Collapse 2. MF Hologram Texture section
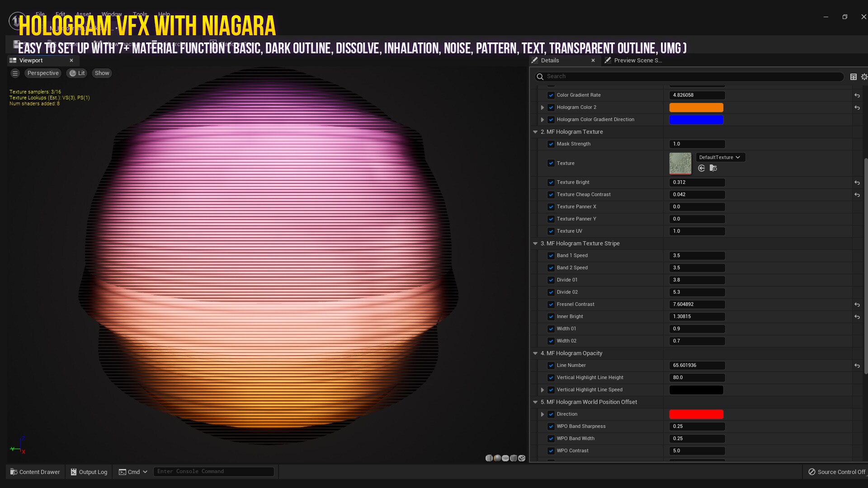The width and height of the screenshot is (868, 488). tap(535, 132)
